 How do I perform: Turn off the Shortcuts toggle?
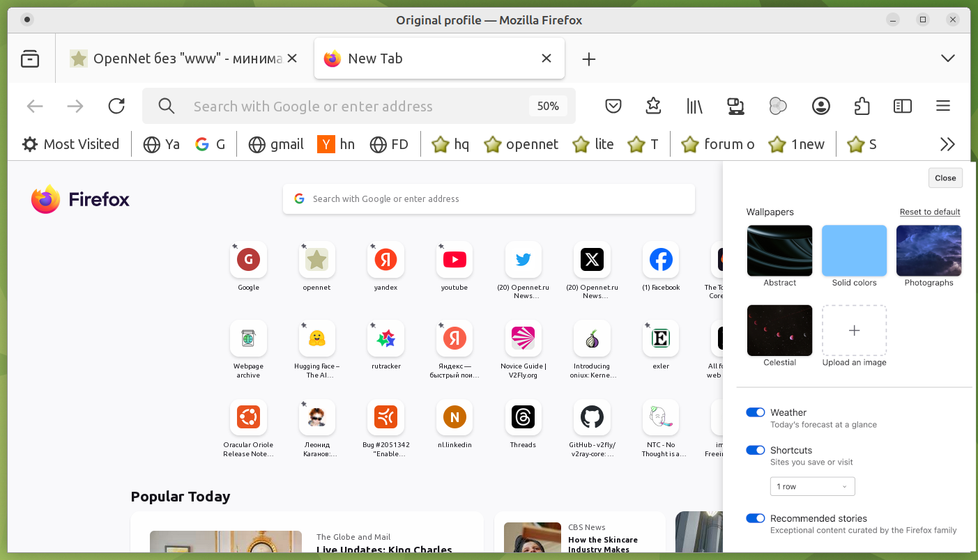click(x=756, y=450)
